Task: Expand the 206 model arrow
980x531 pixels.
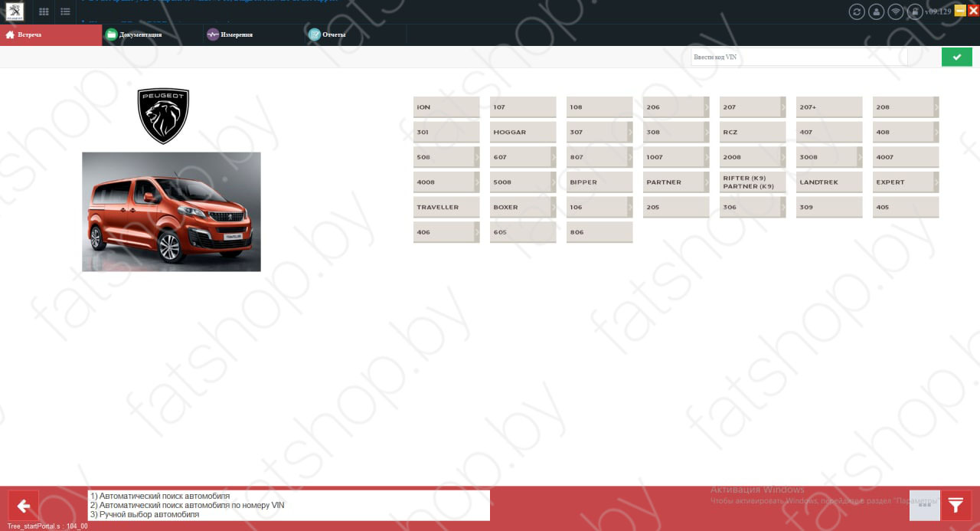Action: coord(707,107)
